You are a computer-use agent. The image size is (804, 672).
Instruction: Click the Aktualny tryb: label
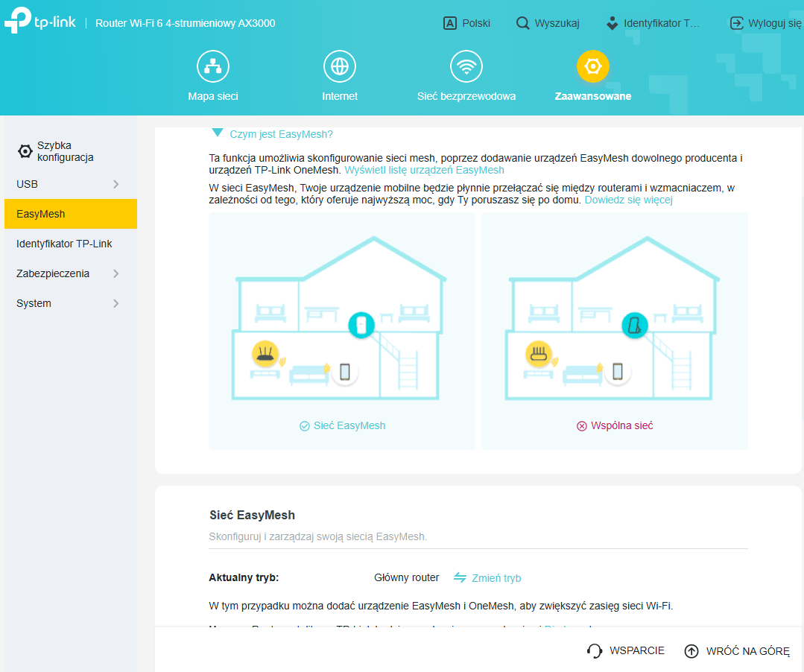point(244,577)
